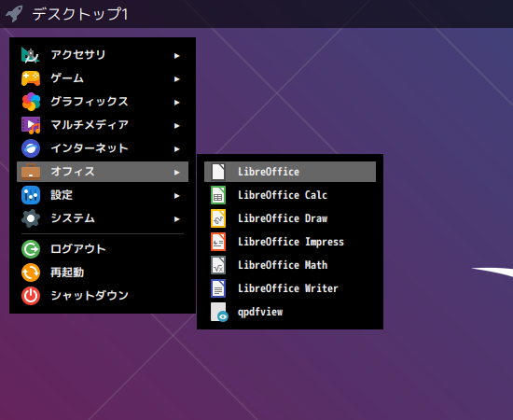Click the デスクトップ1 workspace label
Screen dimensions: 513x420
pyautogui.click(x=80, y=14)
